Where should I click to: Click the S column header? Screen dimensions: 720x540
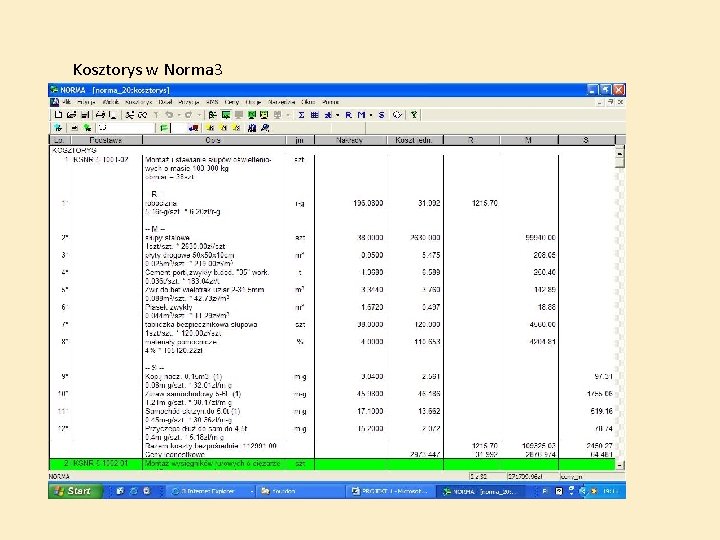(x=586, y=140)
